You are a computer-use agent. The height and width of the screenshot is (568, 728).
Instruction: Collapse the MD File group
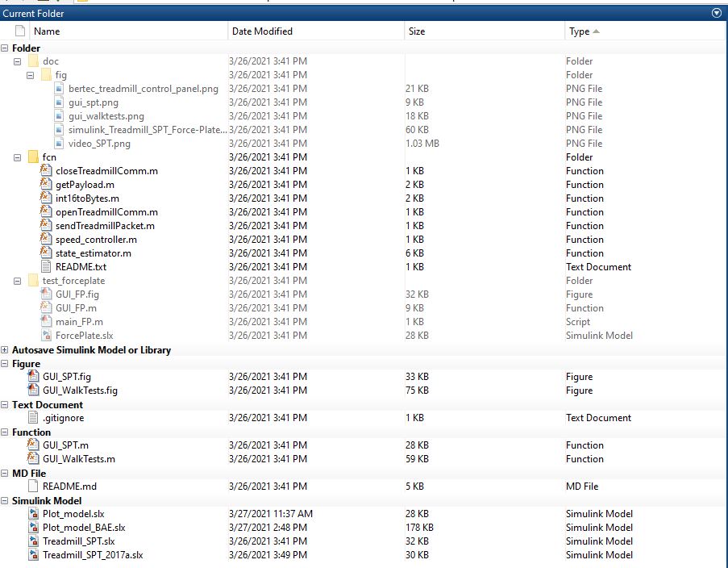(5, 473)
